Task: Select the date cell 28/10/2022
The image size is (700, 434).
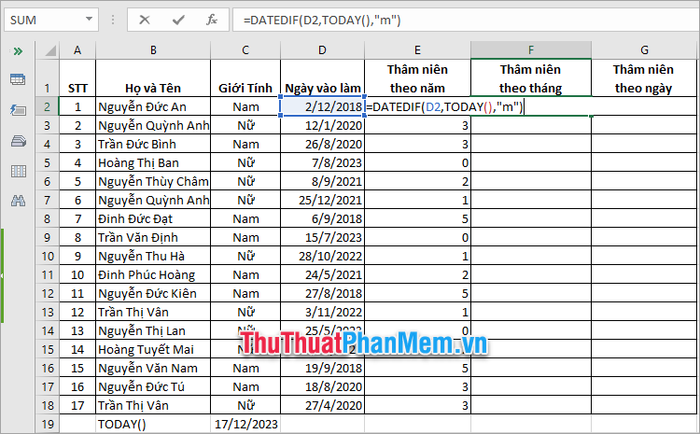Action: point(322,256)
